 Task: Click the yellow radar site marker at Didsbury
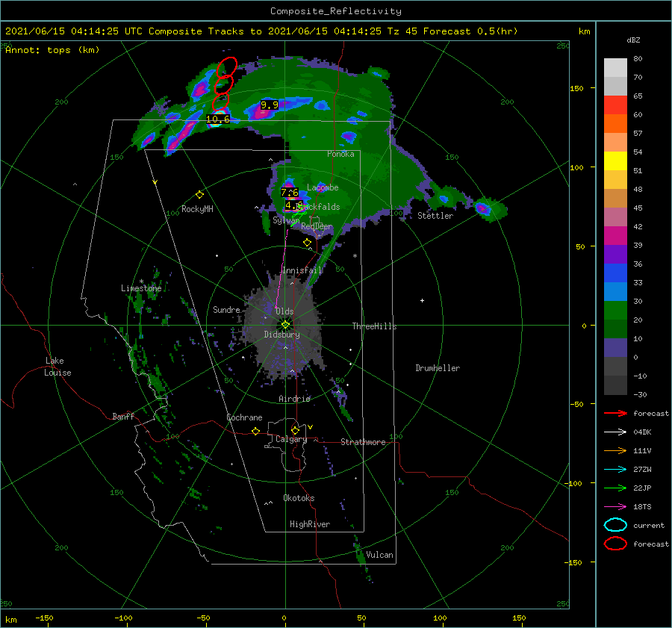click(285, 325)
